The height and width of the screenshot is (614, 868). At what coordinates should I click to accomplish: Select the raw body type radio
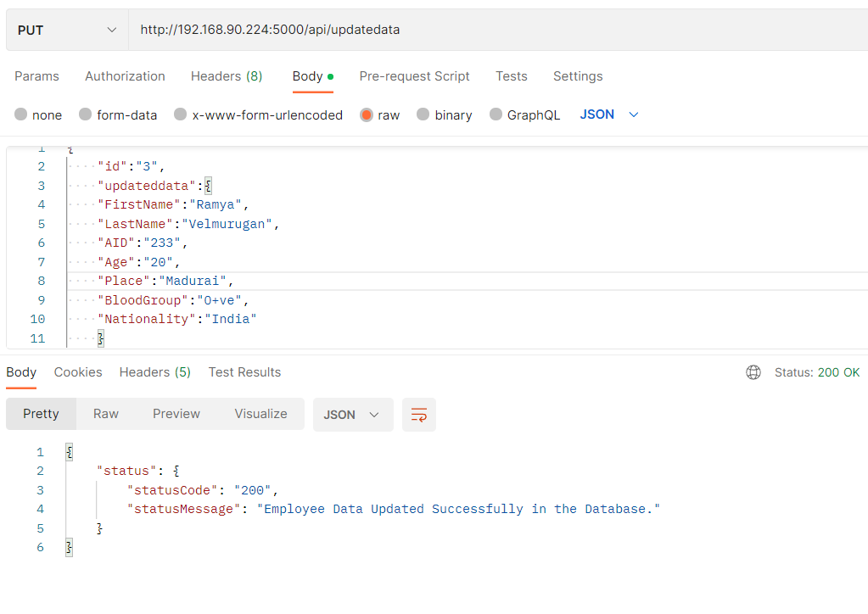367,114
